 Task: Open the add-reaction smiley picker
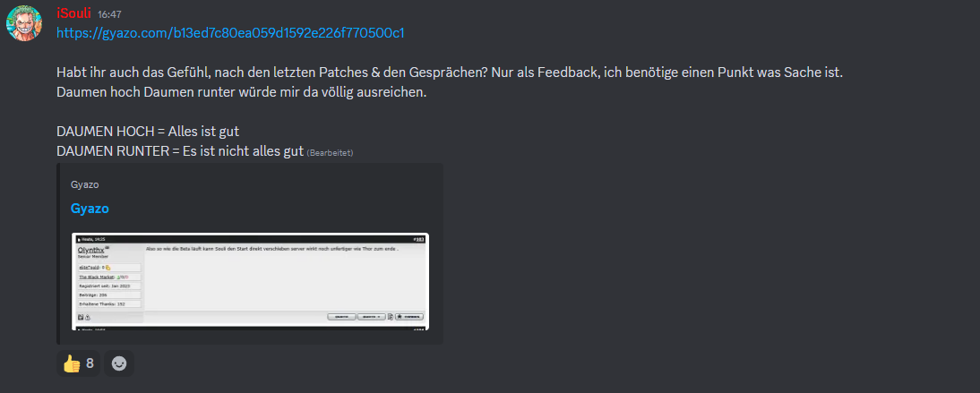[x=119, y=363]
